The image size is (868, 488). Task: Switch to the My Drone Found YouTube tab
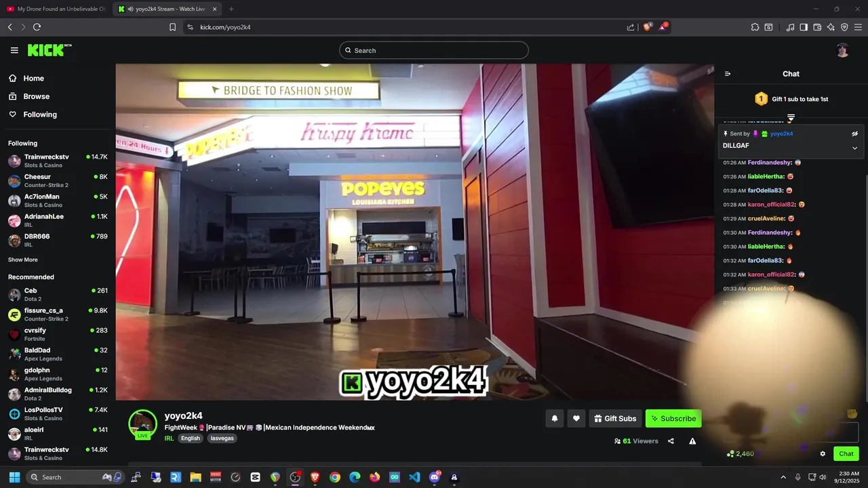56,9
